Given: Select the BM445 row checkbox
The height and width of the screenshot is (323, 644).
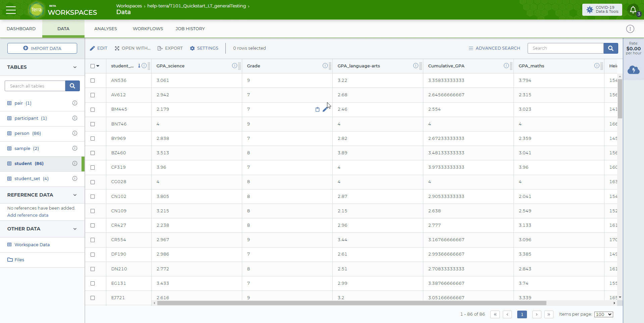Looking at the screenshot, I should point(93,109).
